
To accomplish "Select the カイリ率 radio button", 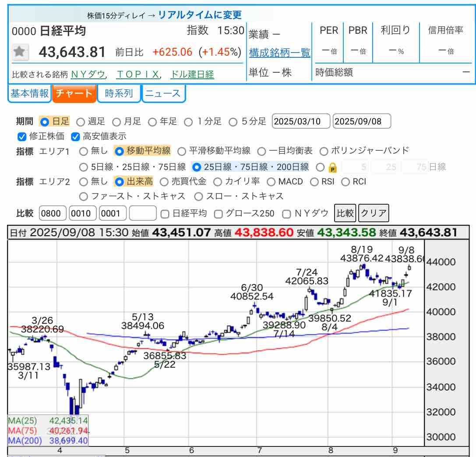I will click(x=217, y=182).
